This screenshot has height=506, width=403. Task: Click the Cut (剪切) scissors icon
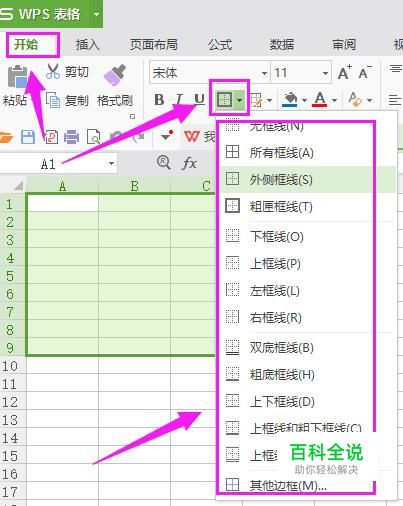pyautogui.click(x=53, y=71)
